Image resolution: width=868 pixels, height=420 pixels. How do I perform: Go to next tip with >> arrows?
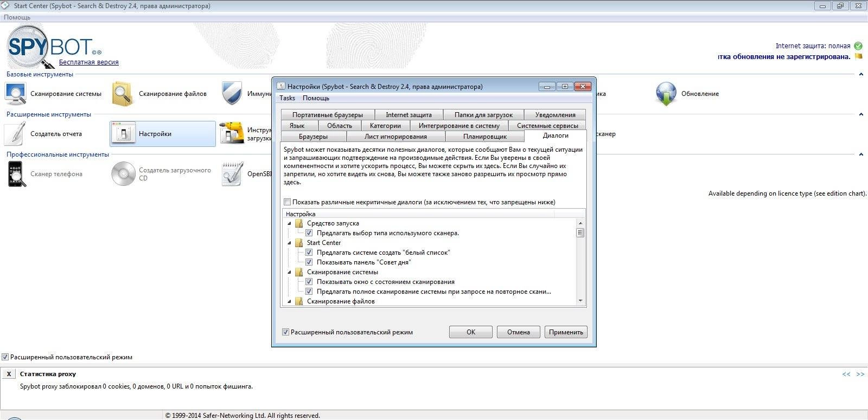[x=860, y=374]
